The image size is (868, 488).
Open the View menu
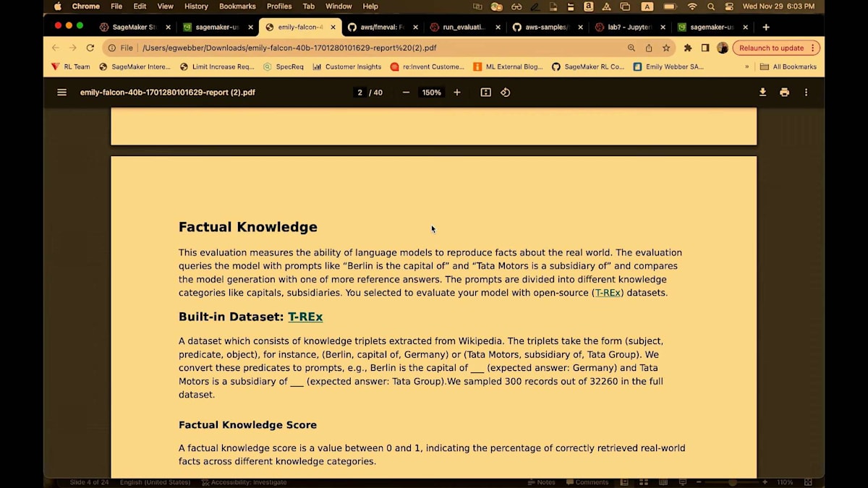166,7
